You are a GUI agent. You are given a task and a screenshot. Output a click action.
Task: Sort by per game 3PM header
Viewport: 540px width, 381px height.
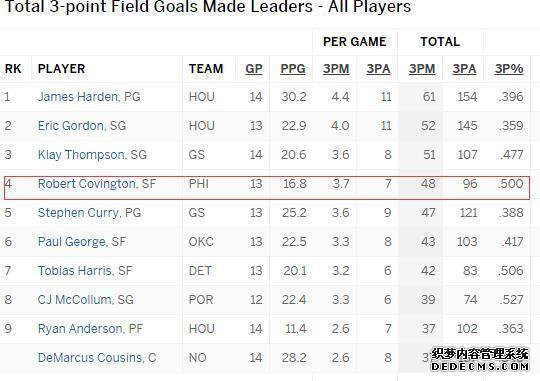pyautogui.click(x=336, y=69)
